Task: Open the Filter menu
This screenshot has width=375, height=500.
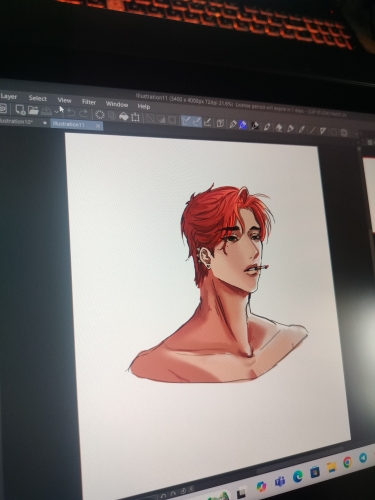Action: click(x=89, y=102)
